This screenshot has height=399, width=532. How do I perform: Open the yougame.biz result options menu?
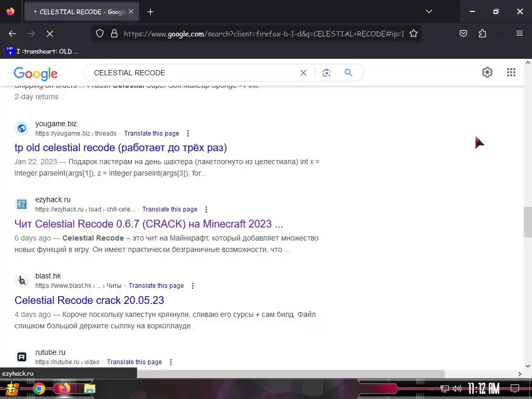coord(188,134)
